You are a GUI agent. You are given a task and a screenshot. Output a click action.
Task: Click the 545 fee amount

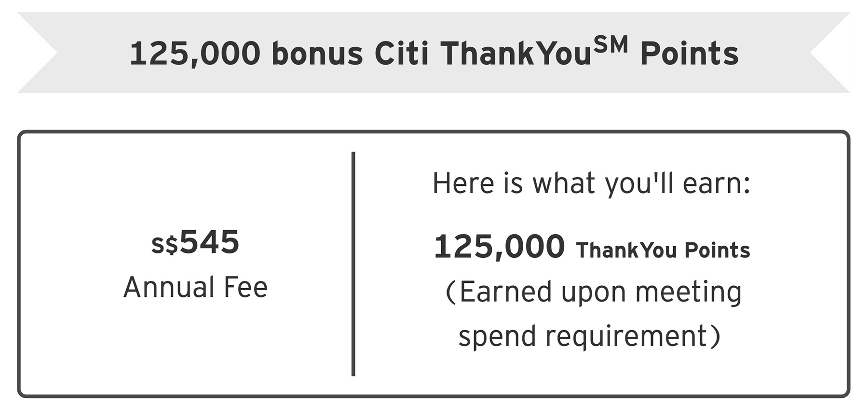209,242
